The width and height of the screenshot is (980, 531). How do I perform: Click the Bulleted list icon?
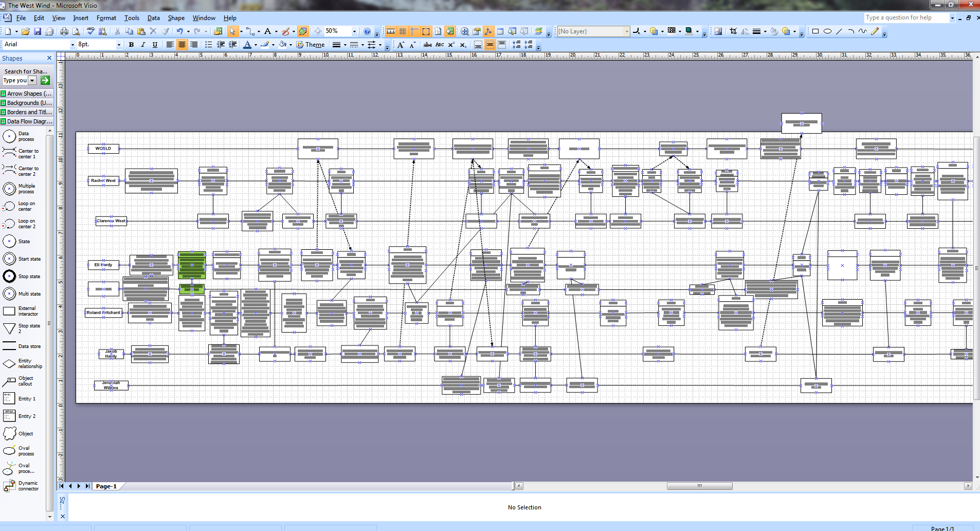pyautogui.click(x=208, y=45)
